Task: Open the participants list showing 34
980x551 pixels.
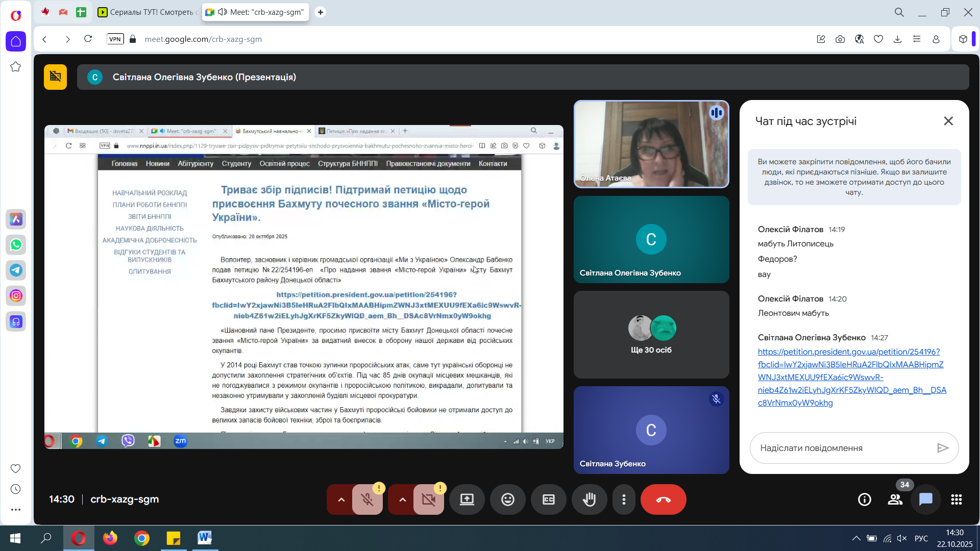Action: click(895, 499)
